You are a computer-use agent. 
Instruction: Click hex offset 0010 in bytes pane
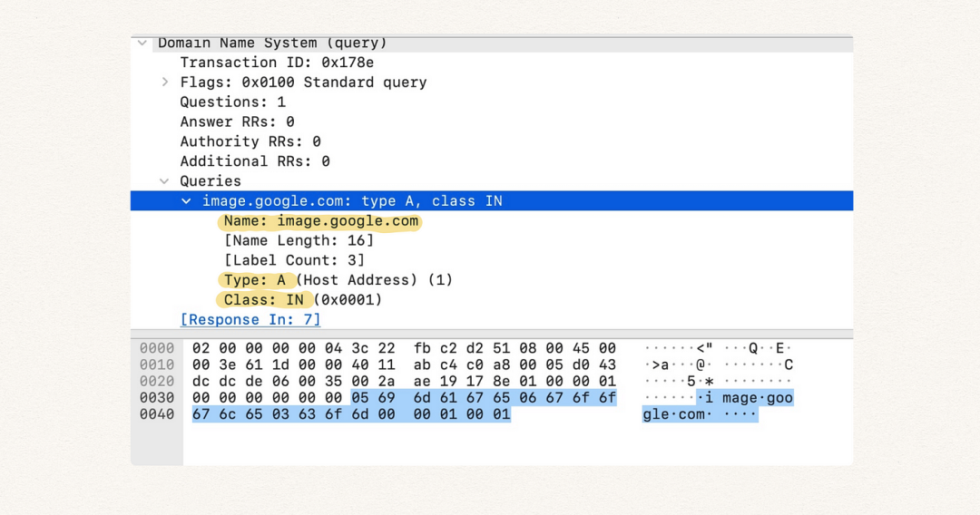pos(156,364)
